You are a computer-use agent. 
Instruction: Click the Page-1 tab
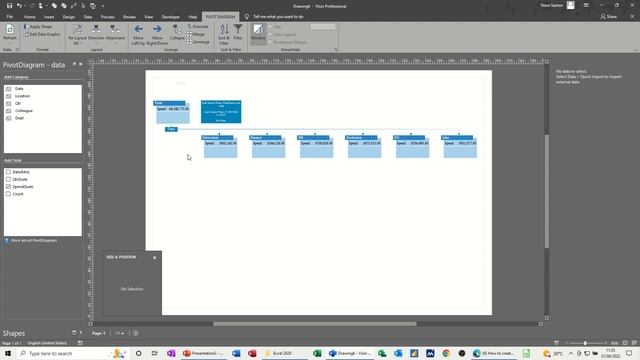(98, 333)
